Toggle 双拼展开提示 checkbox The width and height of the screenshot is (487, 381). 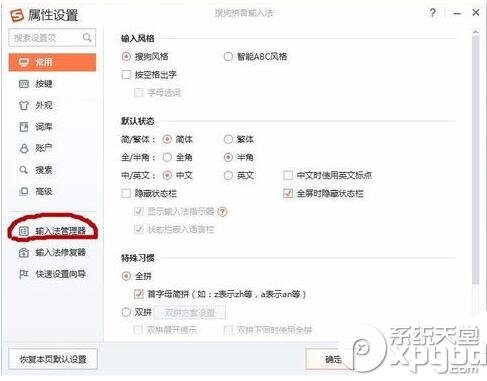138,330
